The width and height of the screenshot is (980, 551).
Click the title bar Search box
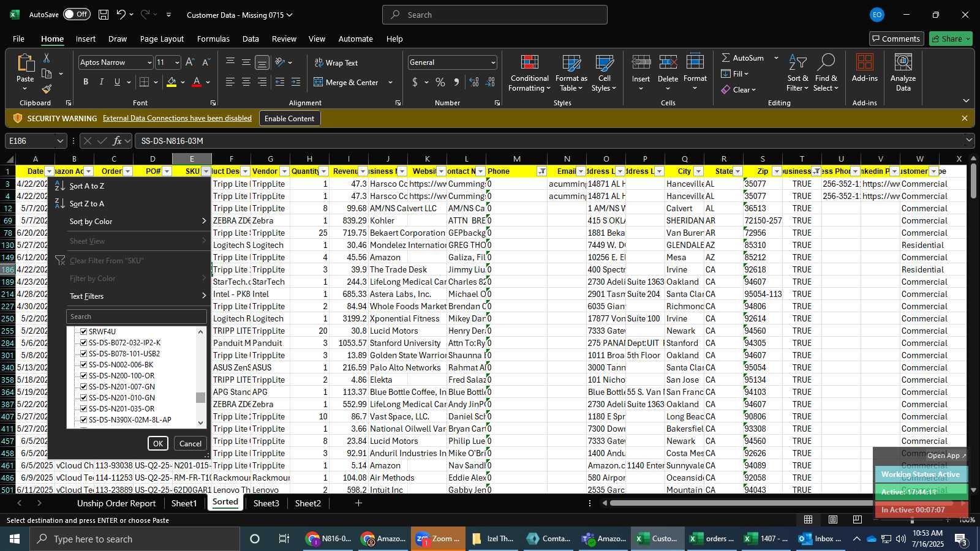point(495,15)
